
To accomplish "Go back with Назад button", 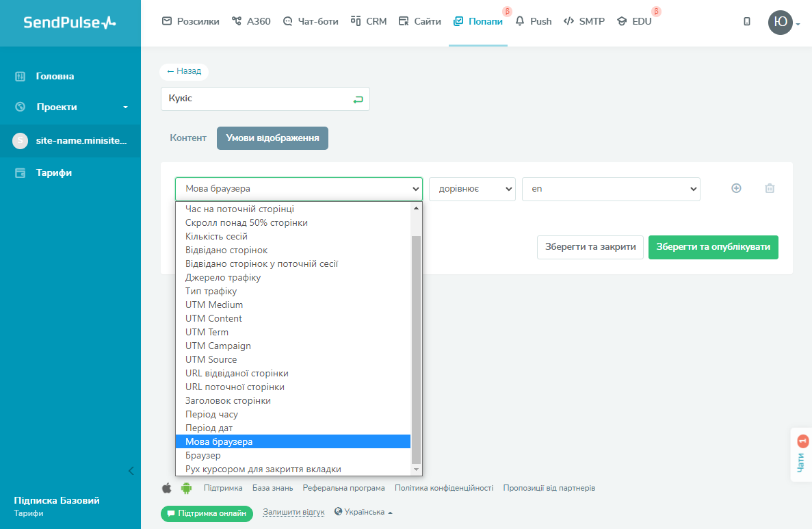I will click(184, 71).
